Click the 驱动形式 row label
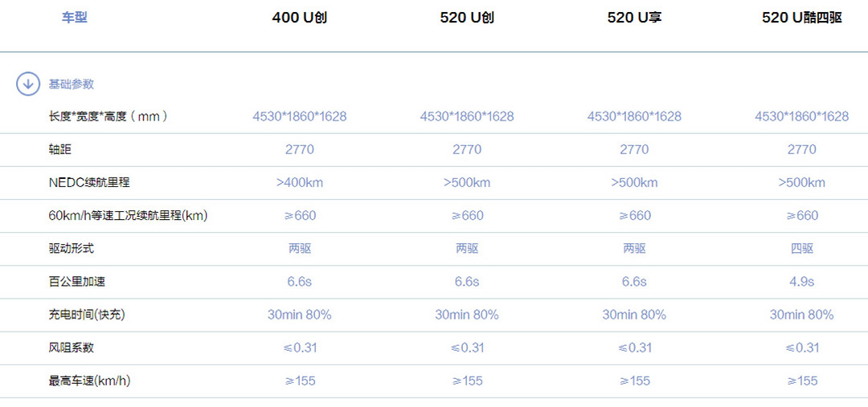Screen dimensions: 868x407 pyautogui.click(x=72, y=248)
